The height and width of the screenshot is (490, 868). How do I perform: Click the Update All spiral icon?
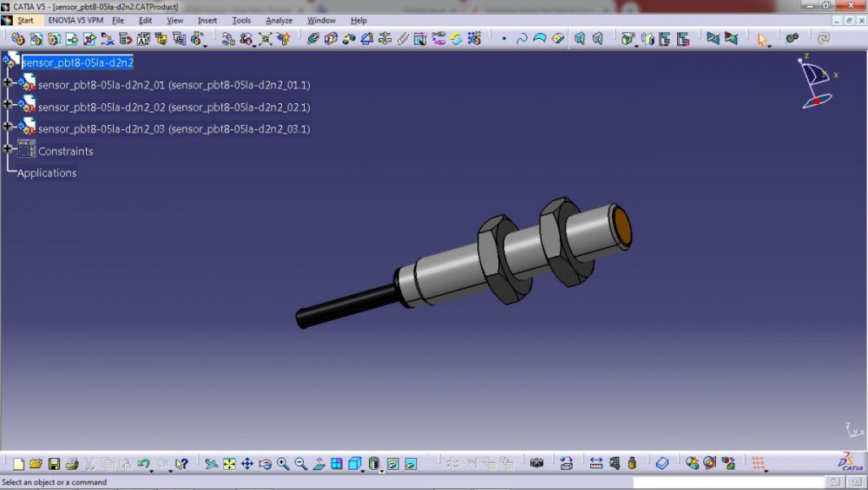tap(824, 39)
